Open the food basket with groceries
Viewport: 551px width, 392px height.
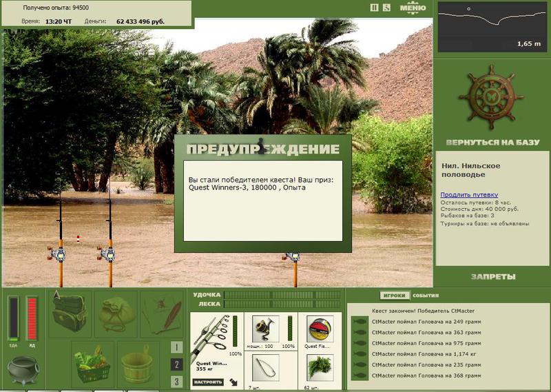pos(92,364)
